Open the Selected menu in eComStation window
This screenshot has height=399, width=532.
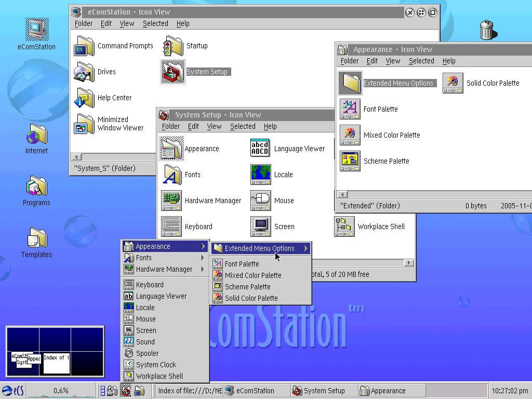155,23
